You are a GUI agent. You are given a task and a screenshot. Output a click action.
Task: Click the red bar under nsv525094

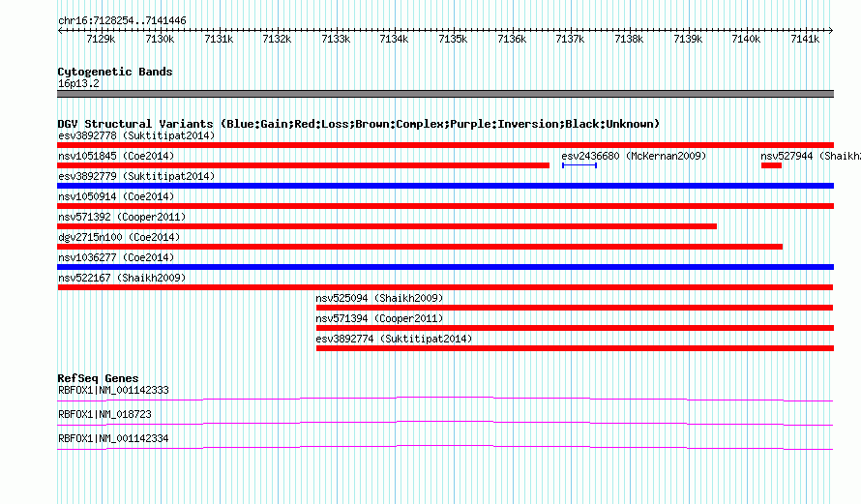point(575,308)
